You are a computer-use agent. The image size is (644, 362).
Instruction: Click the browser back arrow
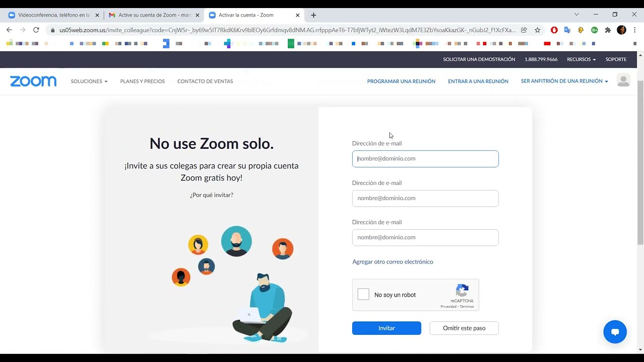pyautogui.click(x=9, y=30)
